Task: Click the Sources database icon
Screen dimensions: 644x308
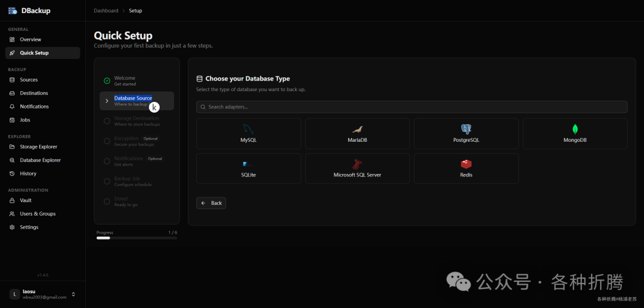Action: [12, 80]
